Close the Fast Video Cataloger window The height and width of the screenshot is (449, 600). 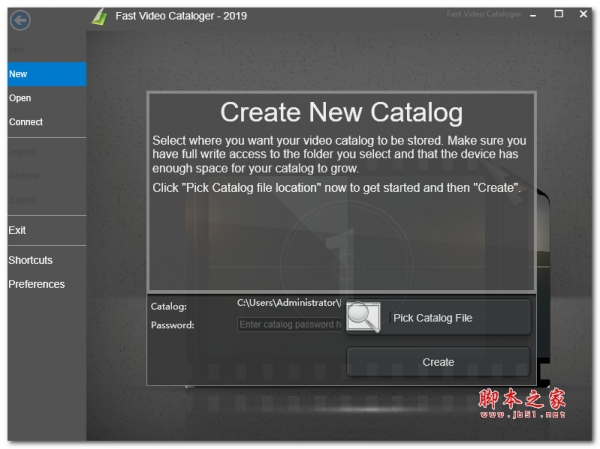point(583,14)
